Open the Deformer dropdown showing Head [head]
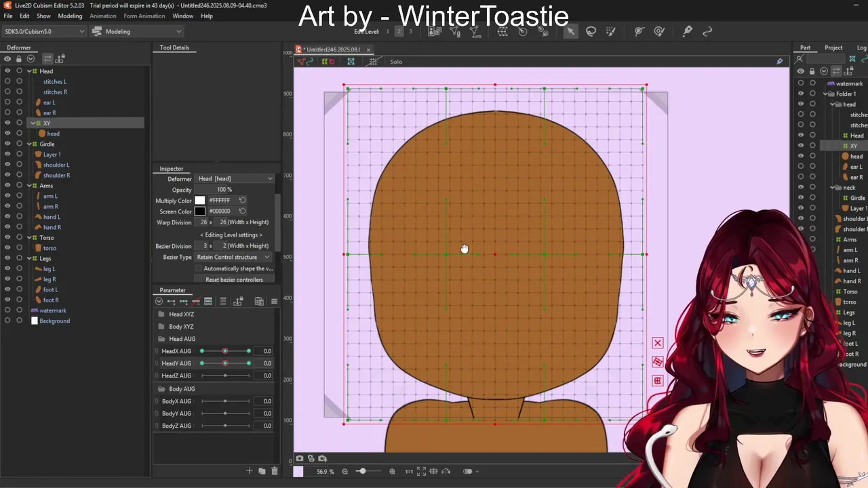Viewport: 868px width, 488px height. click(x=235, y=178)
